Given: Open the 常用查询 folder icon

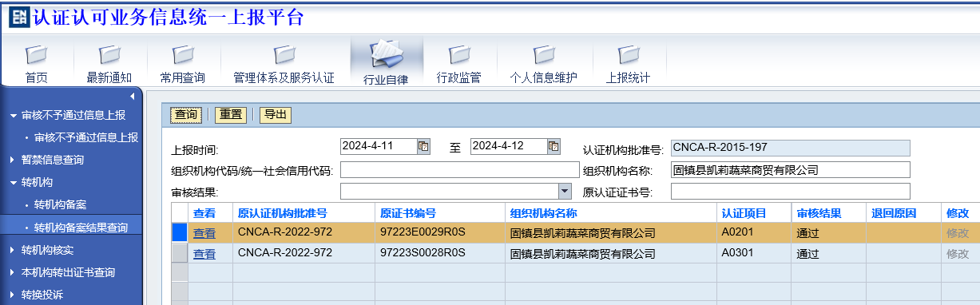Looking at the screenshot, I should 183,55.
